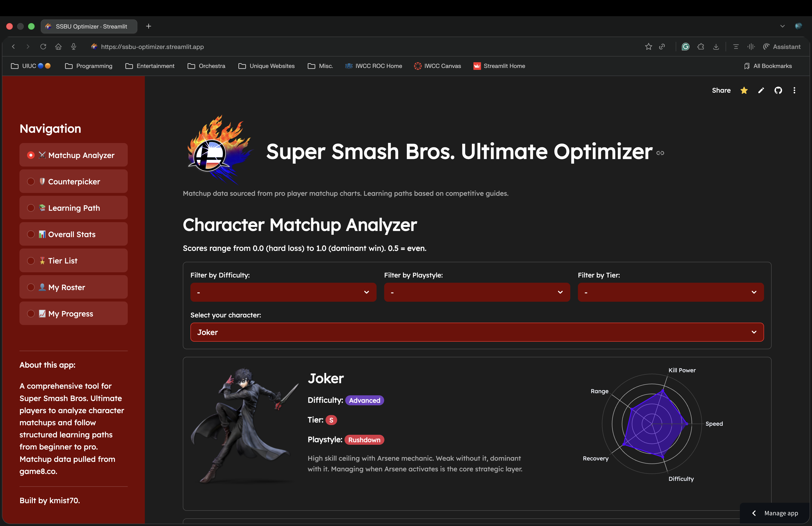Open the Filter by Tier dropdown
The image size is (812, 526).
click(671, 292)
